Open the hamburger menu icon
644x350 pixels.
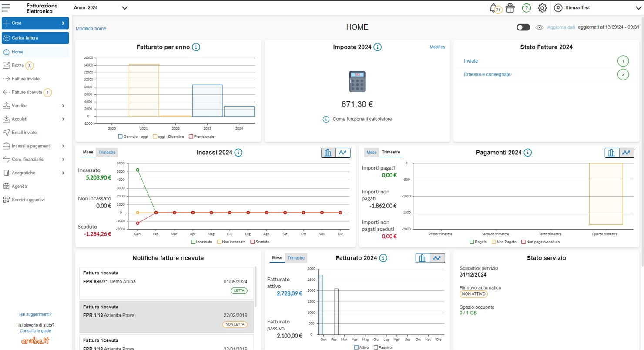pos(6,7)
